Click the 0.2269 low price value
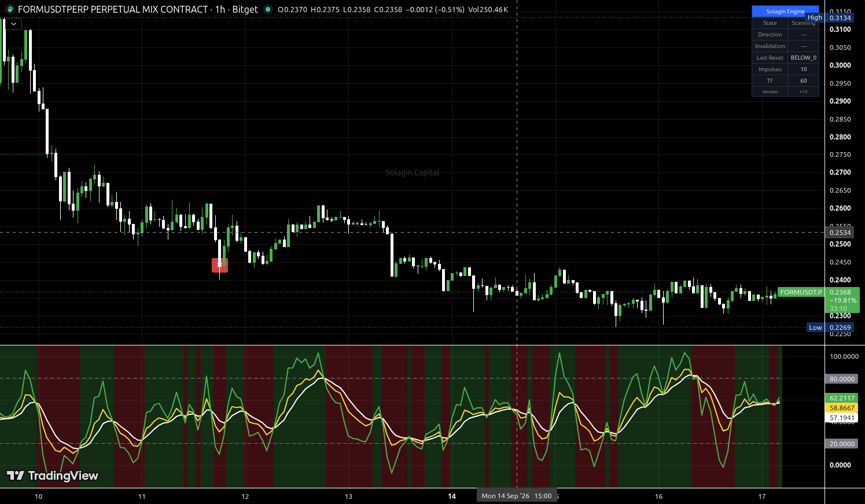The image size is (865, 504). pyautogui.click(x=840, y=328)
